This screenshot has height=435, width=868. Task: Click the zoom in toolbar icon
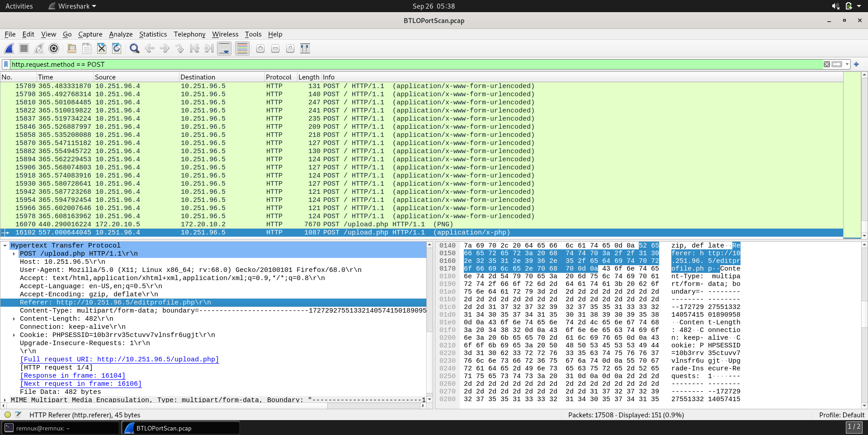point(260,48)
